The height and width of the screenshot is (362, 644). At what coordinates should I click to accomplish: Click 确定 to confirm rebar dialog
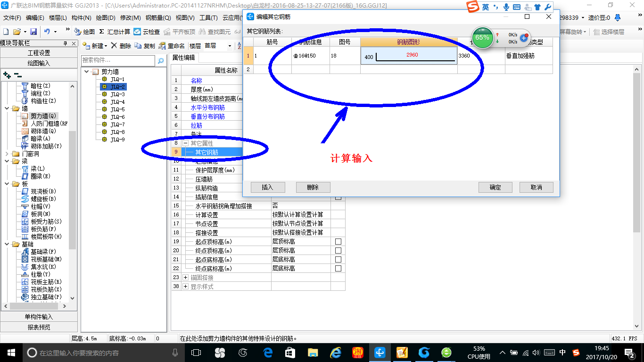[x=495, y=187]
